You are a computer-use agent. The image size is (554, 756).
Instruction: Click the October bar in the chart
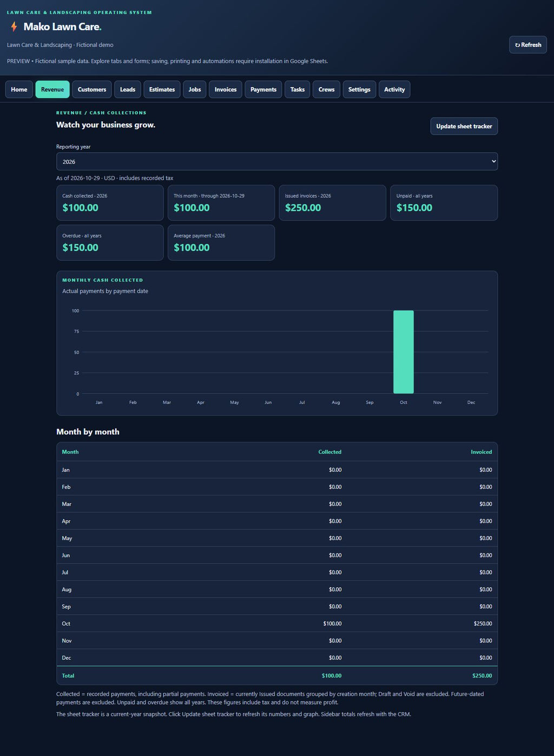point(404,352)
